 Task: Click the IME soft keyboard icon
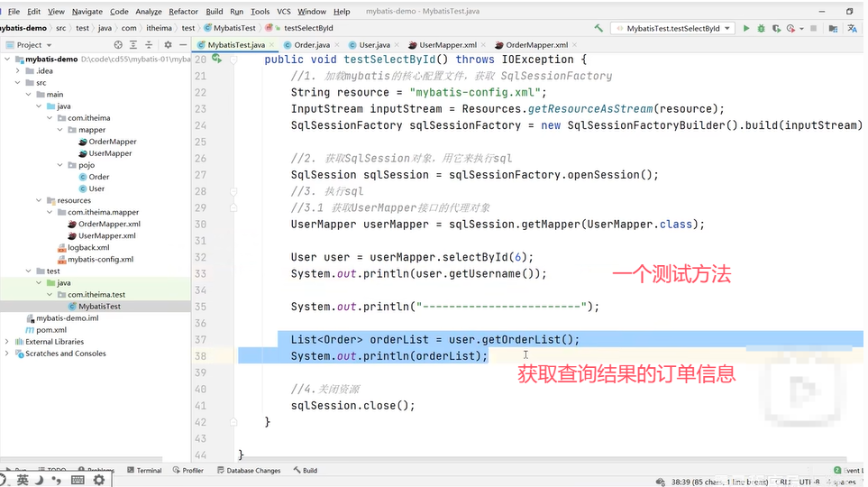point(78,480)
